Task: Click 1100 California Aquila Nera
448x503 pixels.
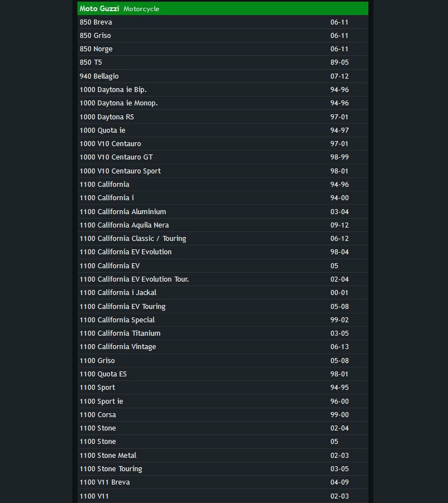Action: coord(124,225)
